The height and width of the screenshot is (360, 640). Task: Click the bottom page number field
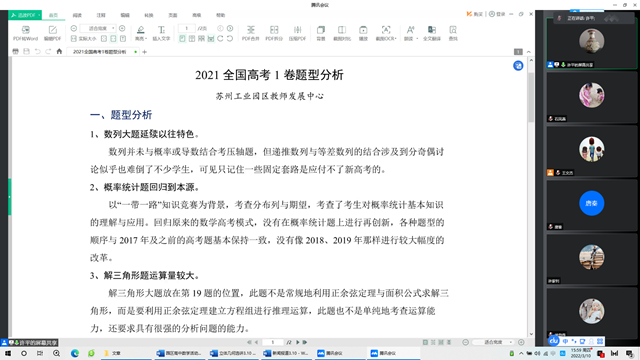point(273,342)
